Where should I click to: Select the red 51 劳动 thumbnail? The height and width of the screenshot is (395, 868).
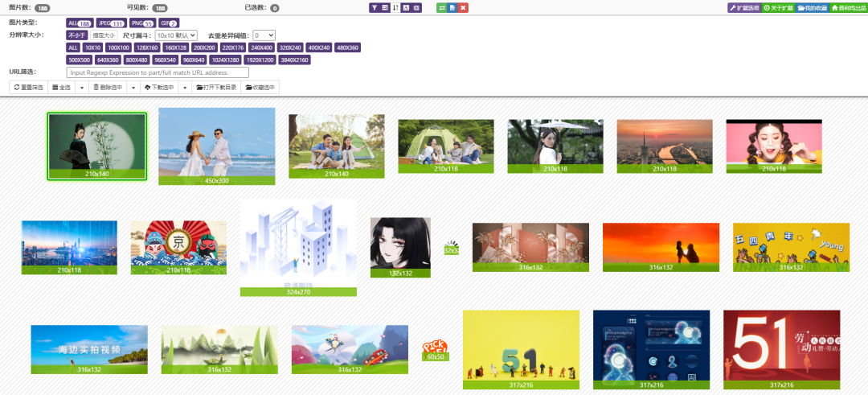click(x=782, y=350)
